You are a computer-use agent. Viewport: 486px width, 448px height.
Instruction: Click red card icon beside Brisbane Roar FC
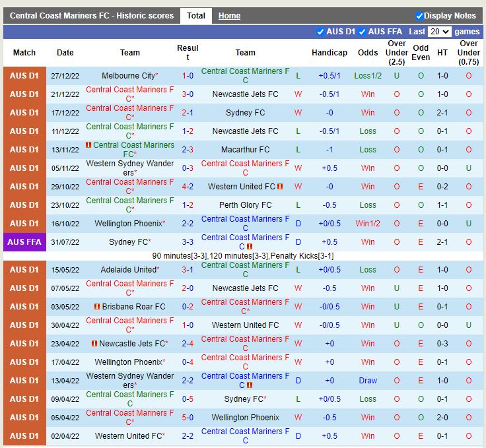coord(97,307)
